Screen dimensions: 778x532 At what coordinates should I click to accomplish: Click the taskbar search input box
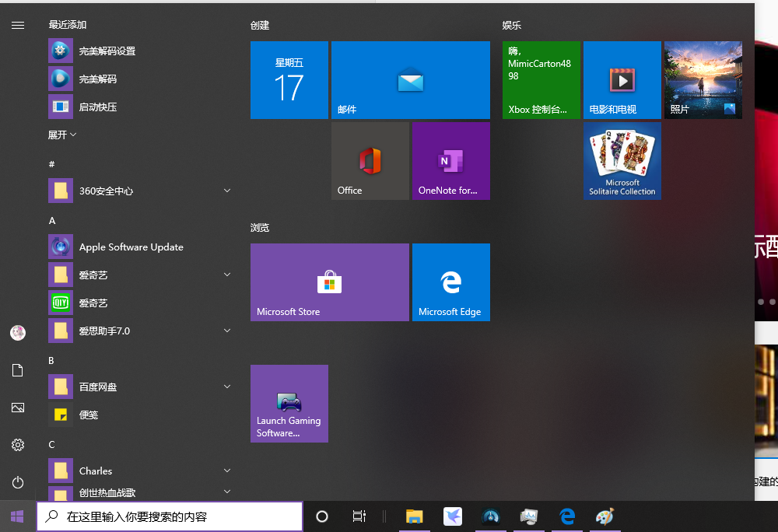click(170, 516)
